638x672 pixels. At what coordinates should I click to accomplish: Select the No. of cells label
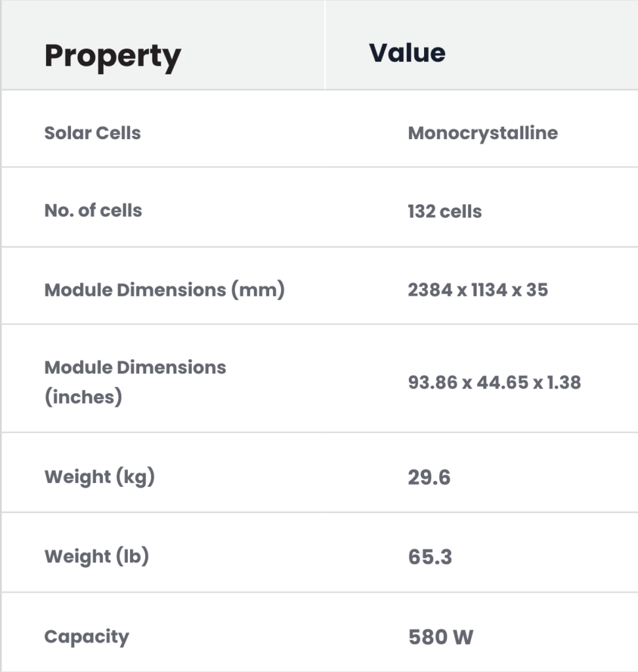click(93, 211)
